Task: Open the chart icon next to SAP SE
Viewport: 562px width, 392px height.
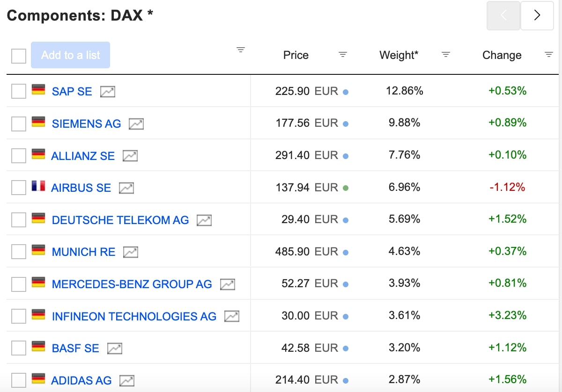Action: pyautogui.click(x=108, y=91)
